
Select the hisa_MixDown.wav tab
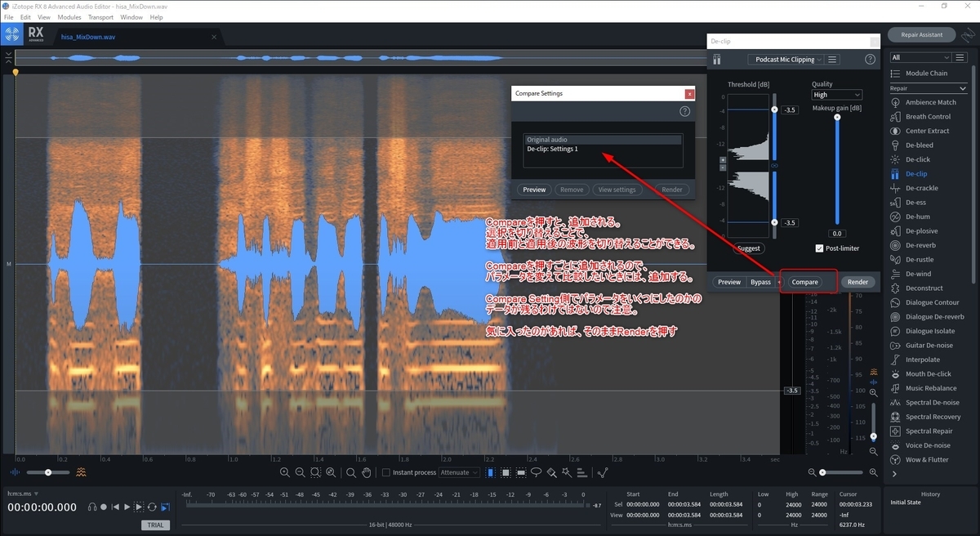pyautogui.click(x=139, y=37)
